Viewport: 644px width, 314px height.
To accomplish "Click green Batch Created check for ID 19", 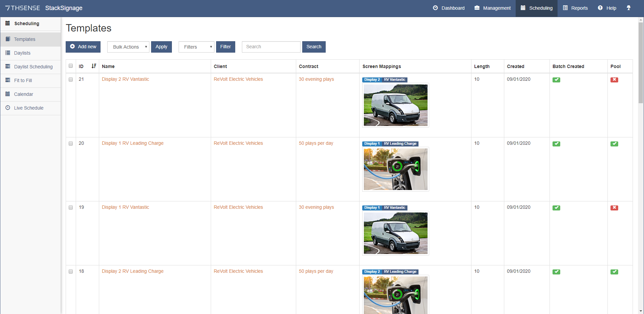I will click(x=556, y=208).
